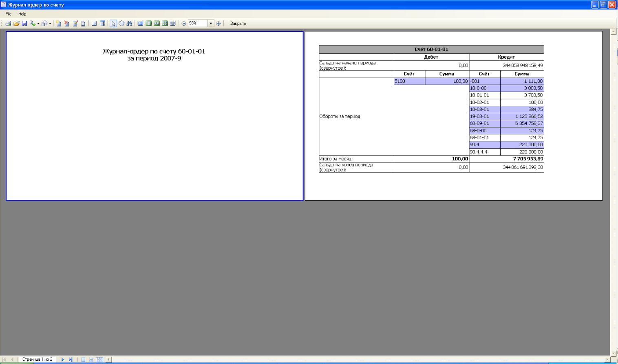Click the Delete page icon with red cross
The image size is (618, 364).
coord(67,24)
